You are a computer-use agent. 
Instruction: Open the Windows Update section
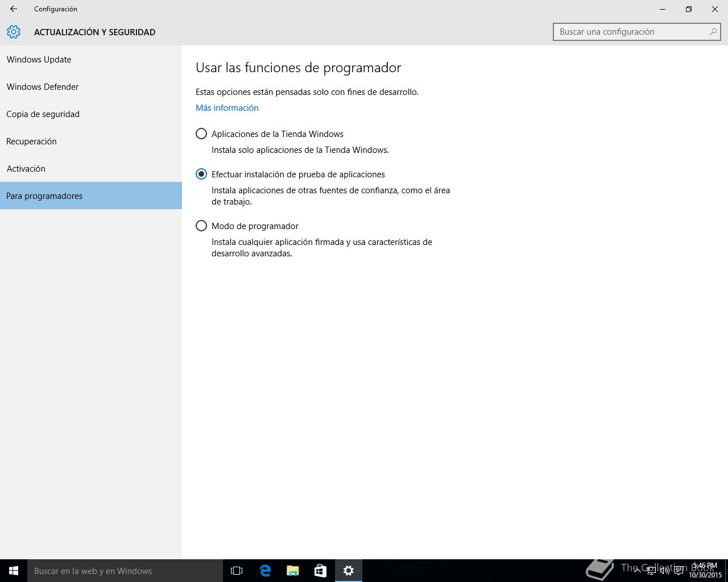(91, 60)
